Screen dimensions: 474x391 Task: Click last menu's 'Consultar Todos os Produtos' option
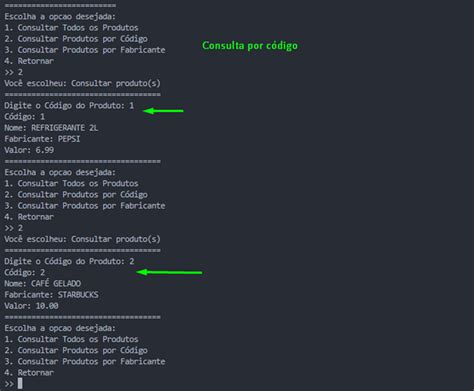click(71, 339)
